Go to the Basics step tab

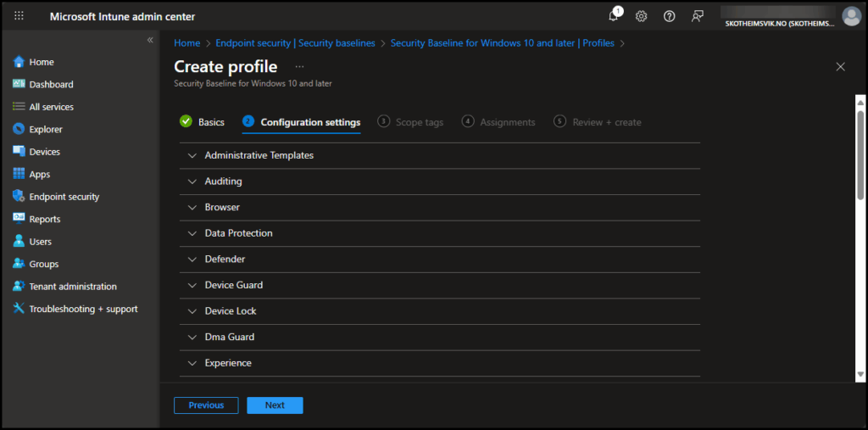(x=202, y=122)
